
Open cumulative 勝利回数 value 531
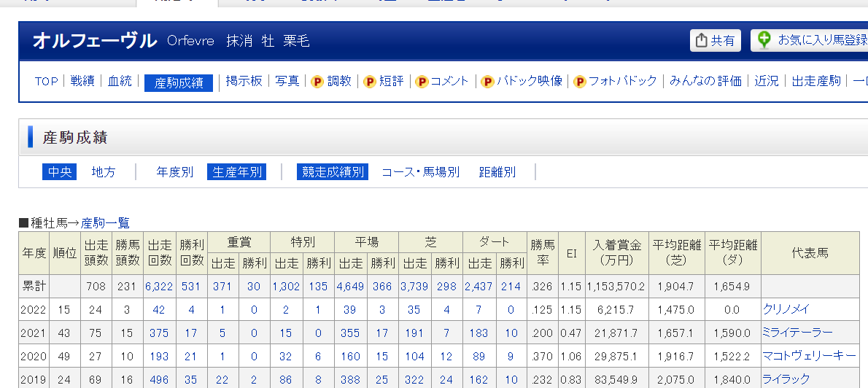pyautogui.click(x=192, y=287)
